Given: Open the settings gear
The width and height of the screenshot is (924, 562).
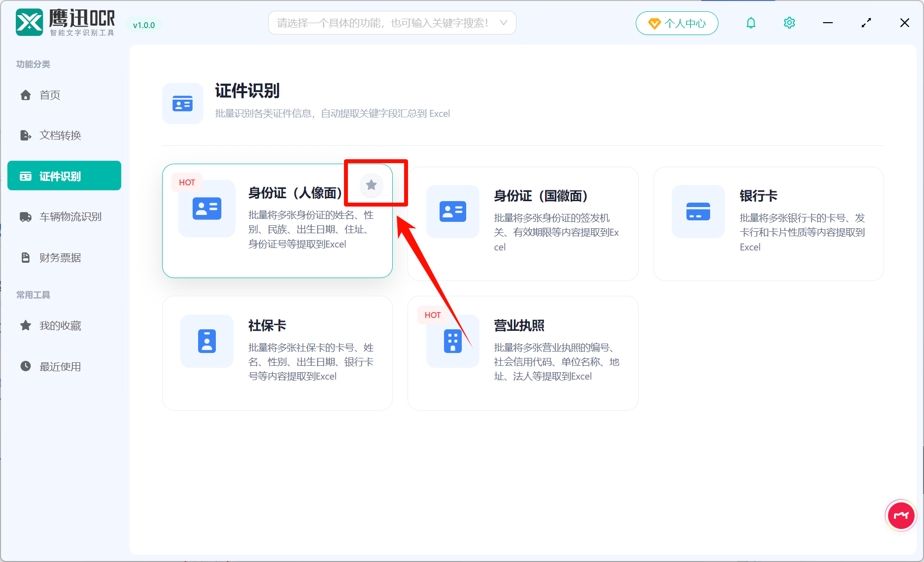Looking at the screenshot, I should (x=789, y=23).
